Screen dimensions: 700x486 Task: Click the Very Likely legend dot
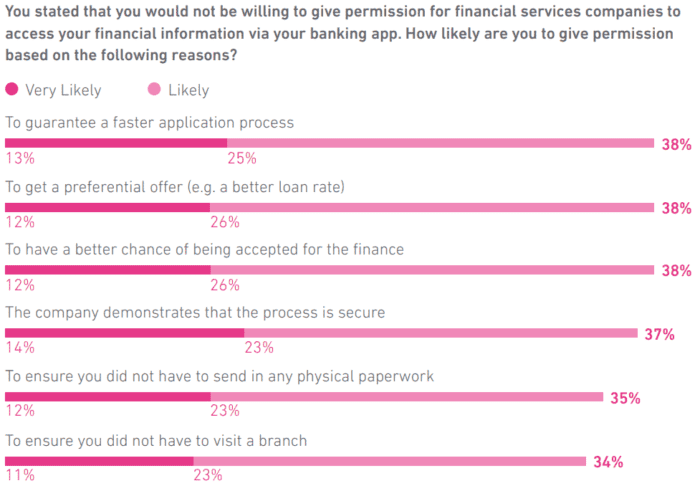pos(12,89)
